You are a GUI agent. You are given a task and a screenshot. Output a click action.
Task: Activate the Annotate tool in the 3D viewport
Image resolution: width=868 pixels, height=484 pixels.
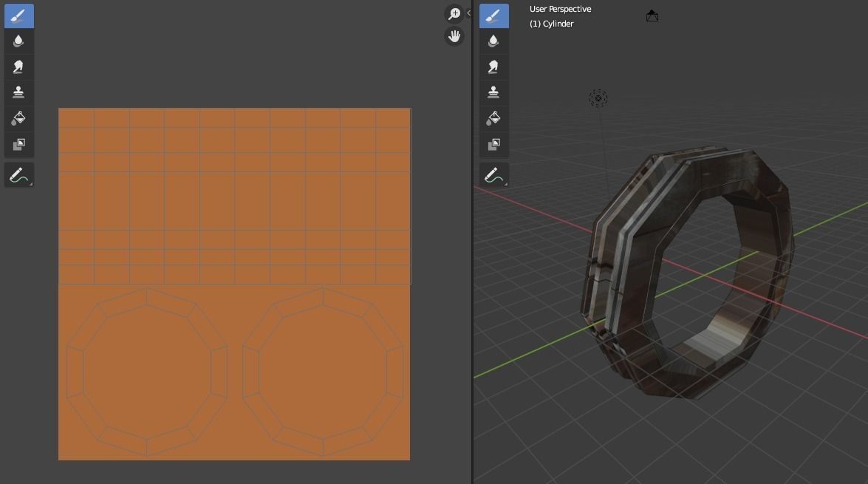coord(493,174)
